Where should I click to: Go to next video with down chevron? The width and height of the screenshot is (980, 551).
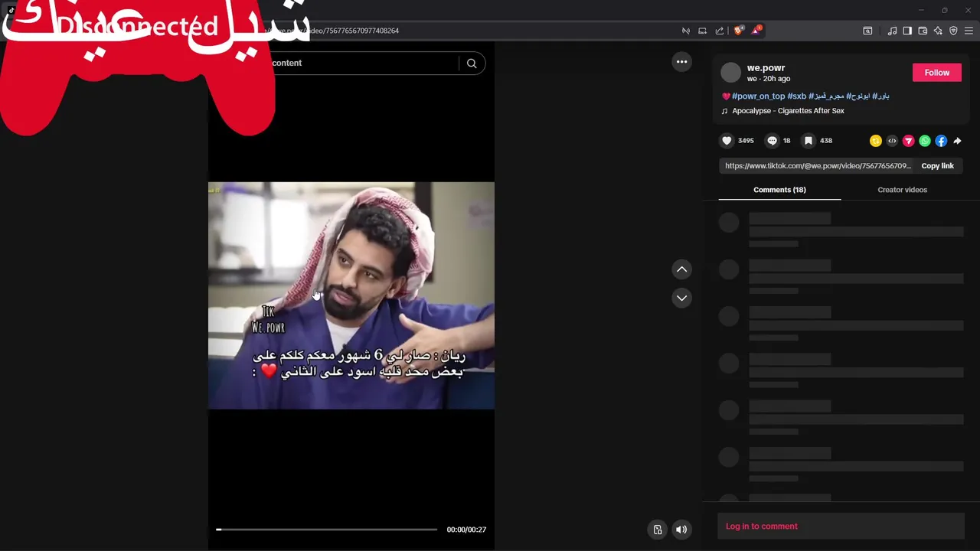tap(681, 298)
